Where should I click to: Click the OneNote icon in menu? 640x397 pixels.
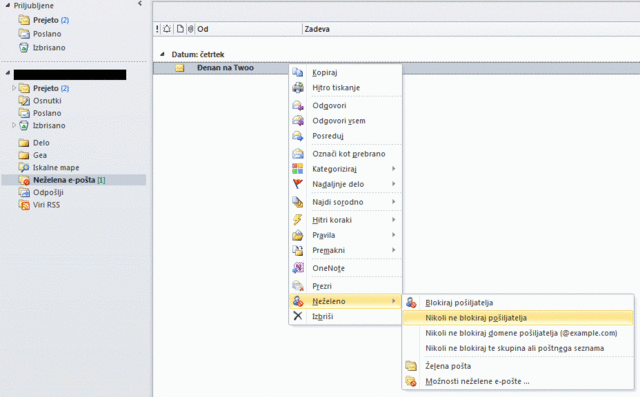(298, 268)
